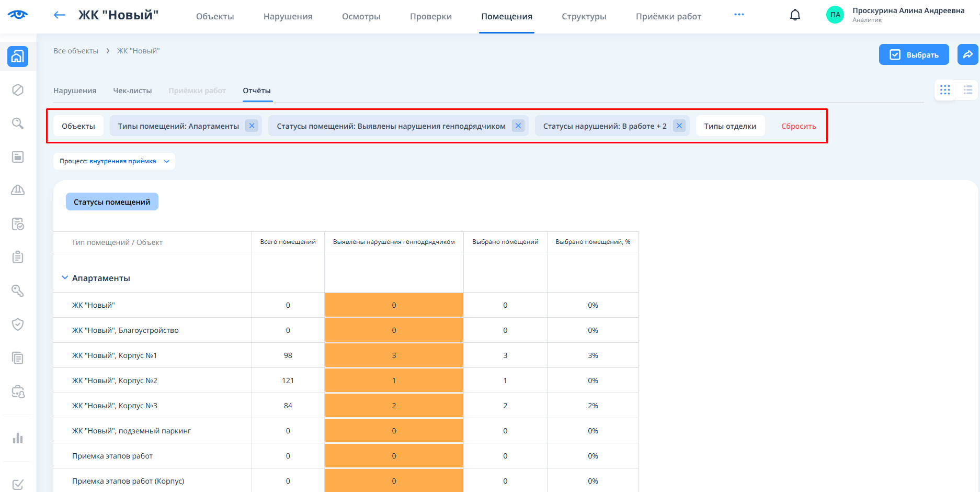Image resolution: width=980 pixels, height=492 pixels.
Task: Click the Сбросить reset link
Action: tap(799, 126)
